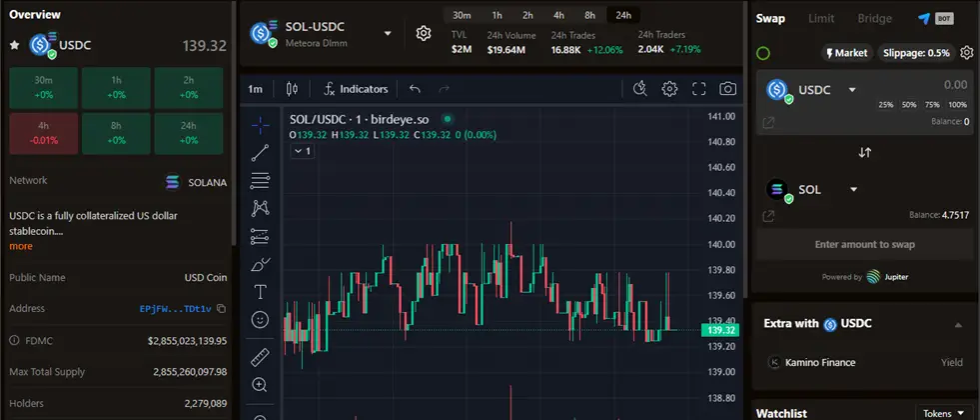
Task: Select the crosshair cursor tool
Action: [x=260, y=125]
